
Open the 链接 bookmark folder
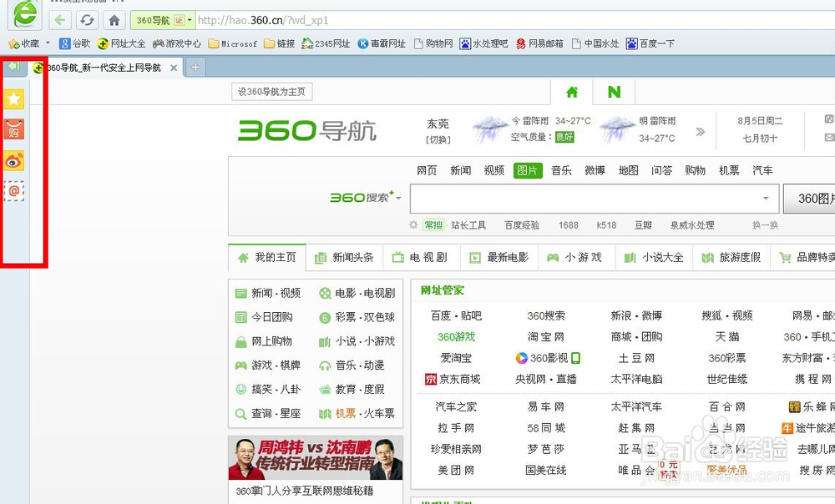(x=280, y=43)
